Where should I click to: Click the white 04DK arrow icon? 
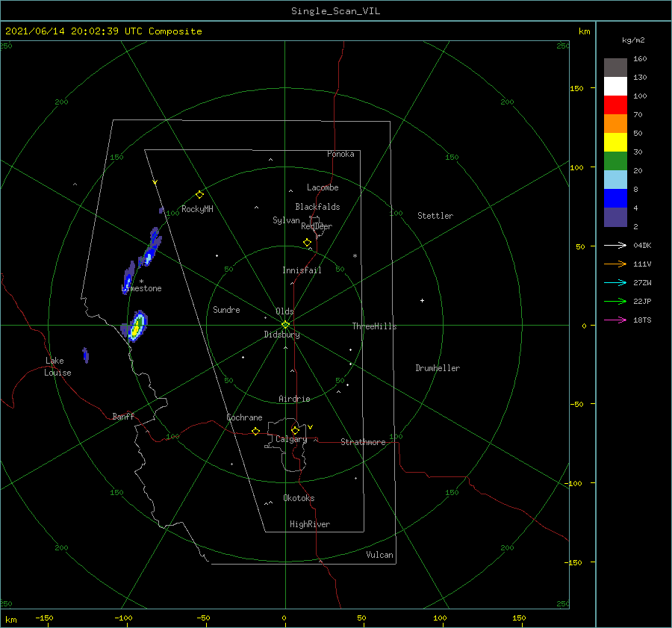[615, 245]
